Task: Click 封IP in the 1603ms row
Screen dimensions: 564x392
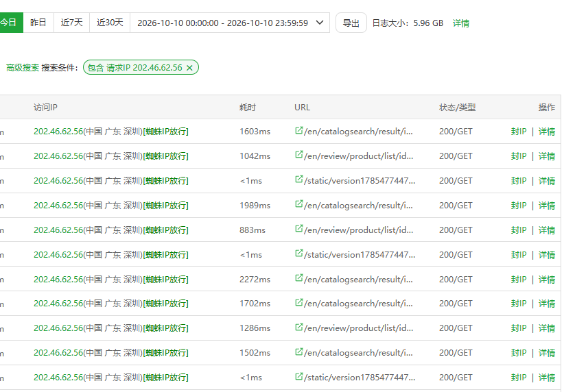Action: coord(519,132)
